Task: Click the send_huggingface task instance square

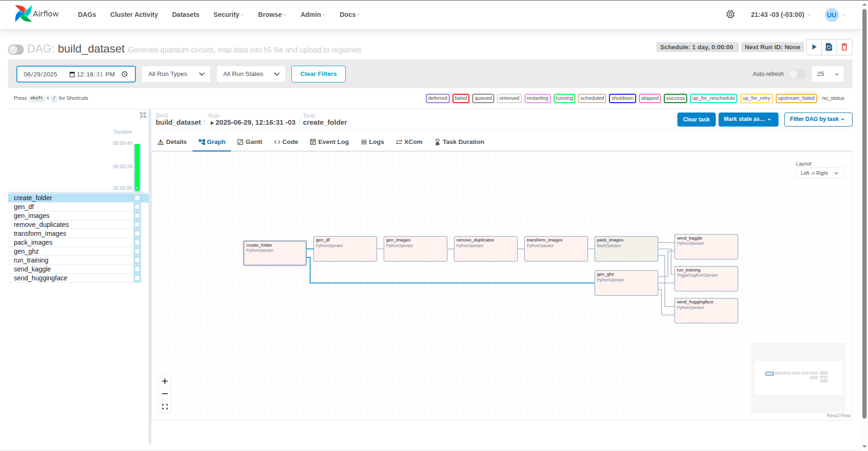Action: point(137,278)
